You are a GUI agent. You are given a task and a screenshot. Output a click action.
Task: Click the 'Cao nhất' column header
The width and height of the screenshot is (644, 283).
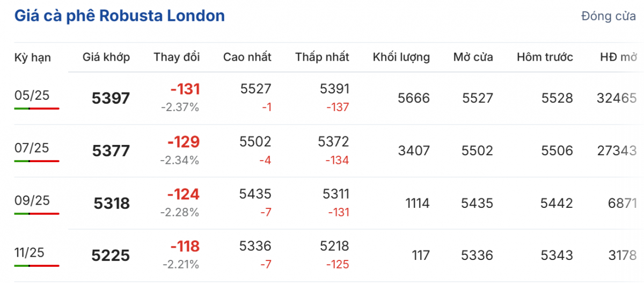[x=247, y=57]
